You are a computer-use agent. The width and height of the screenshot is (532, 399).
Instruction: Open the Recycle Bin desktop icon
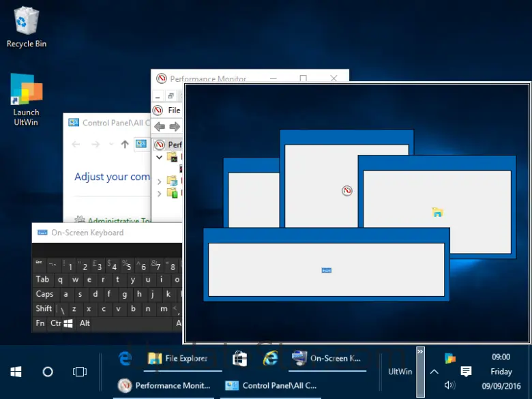tap(26, 27)
